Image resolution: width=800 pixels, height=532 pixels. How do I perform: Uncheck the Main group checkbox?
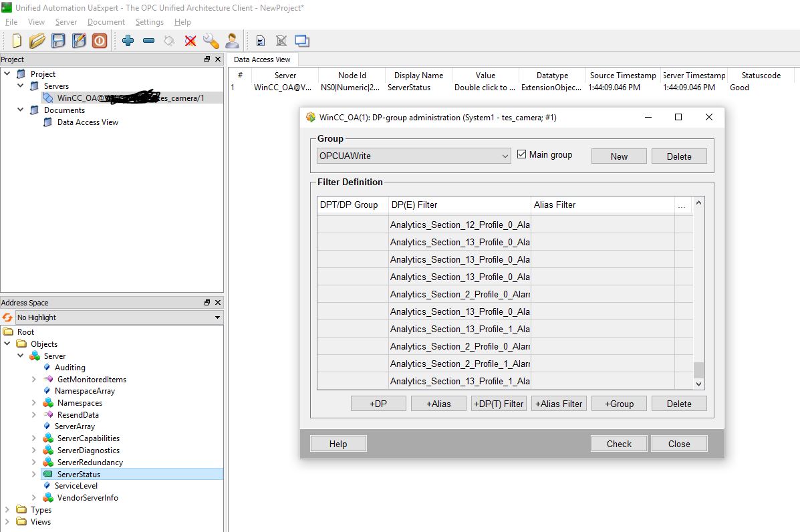(522, 154)
